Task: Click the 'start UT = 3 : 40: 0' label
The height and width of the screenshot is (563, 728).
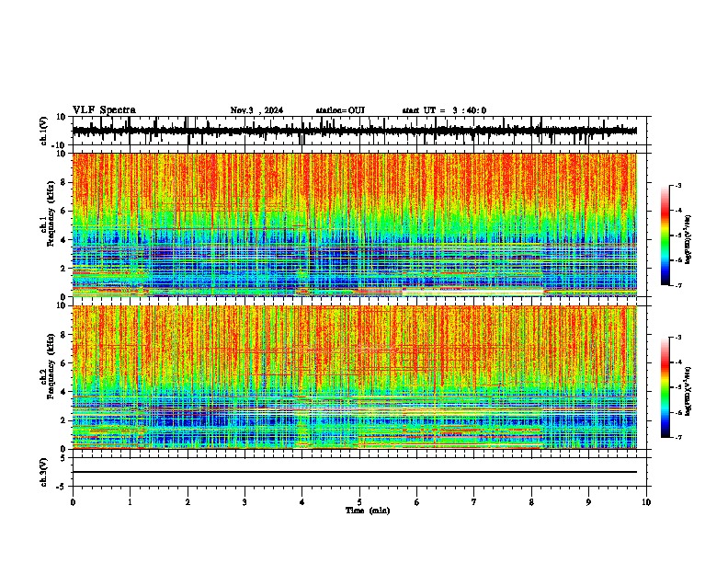Action: 444,110
